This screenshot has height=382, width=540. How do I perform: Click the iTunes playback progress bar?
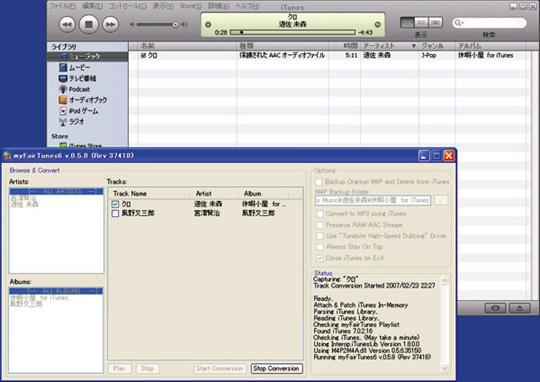click(x=293, y=32)
